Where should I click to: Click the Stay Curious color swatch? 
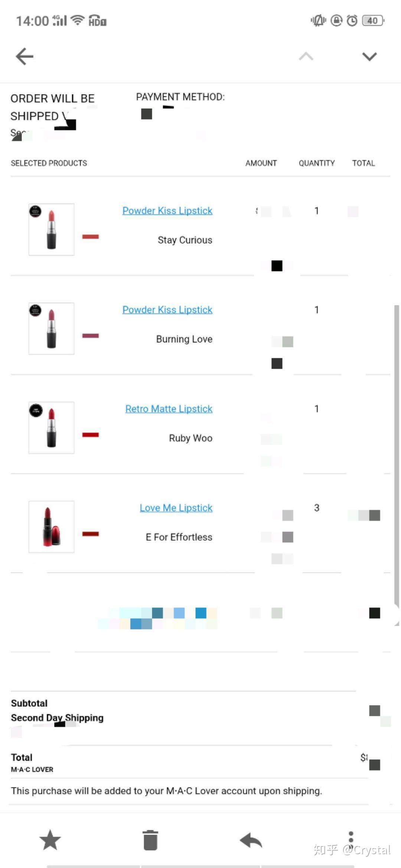[91, 237]
